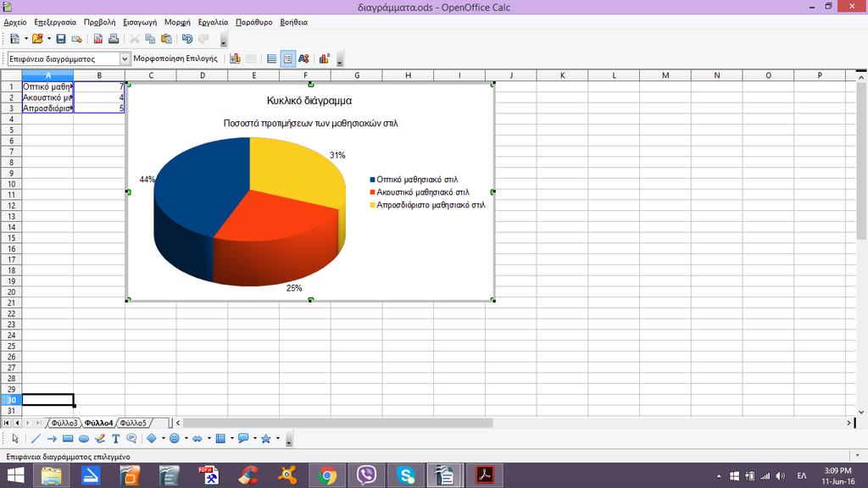Select the Stars shape tool
This screenshot has height=488, width=868.
[x=265, y=439]
